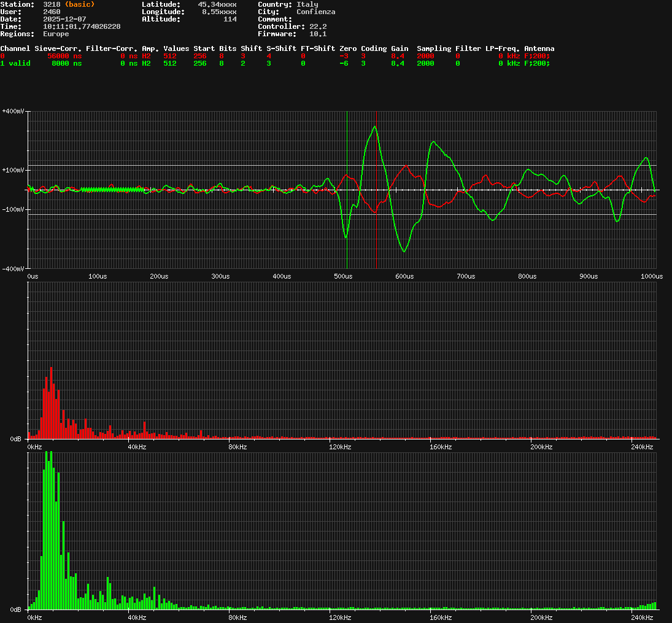This screenshot has width=672, height=623.
Task: Click the orange "(basic)" station label
Action: pyautogui.click(x=80, y=4)
